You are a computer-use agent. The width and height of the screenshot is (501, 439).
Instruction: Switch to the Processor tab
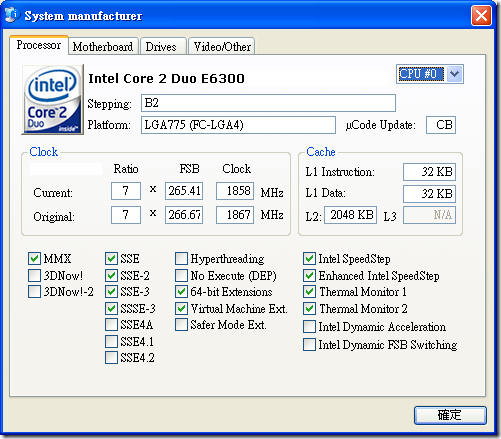(x=39, y=45)
